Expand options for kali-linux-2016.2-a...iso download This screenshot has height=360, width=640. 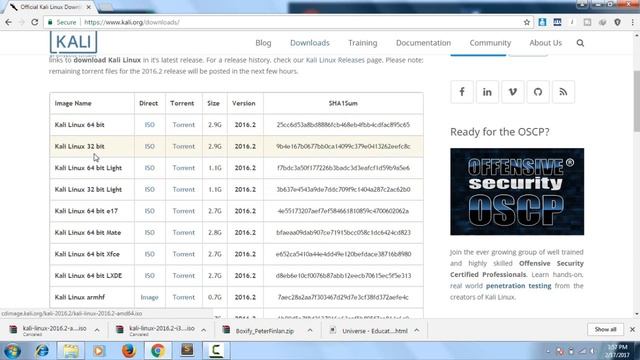coord(97,330)
